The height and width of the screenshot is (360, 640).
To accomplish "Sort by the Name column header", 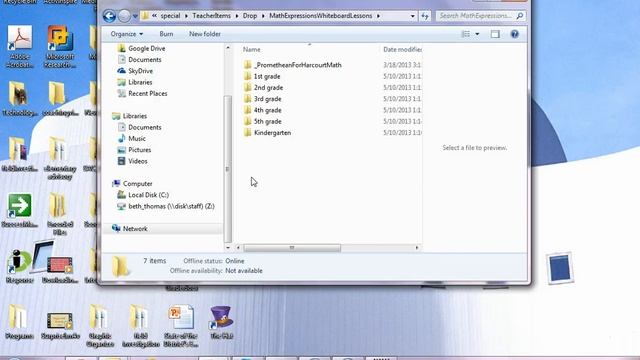I will [x=251, y=49].
